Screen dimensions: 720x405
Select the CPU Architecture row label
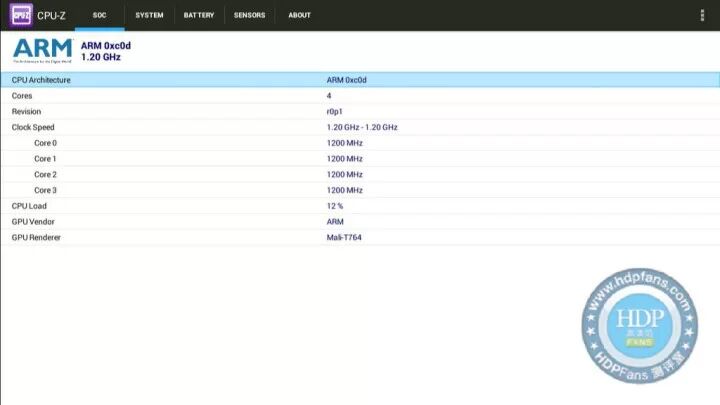tap(41, 80)
